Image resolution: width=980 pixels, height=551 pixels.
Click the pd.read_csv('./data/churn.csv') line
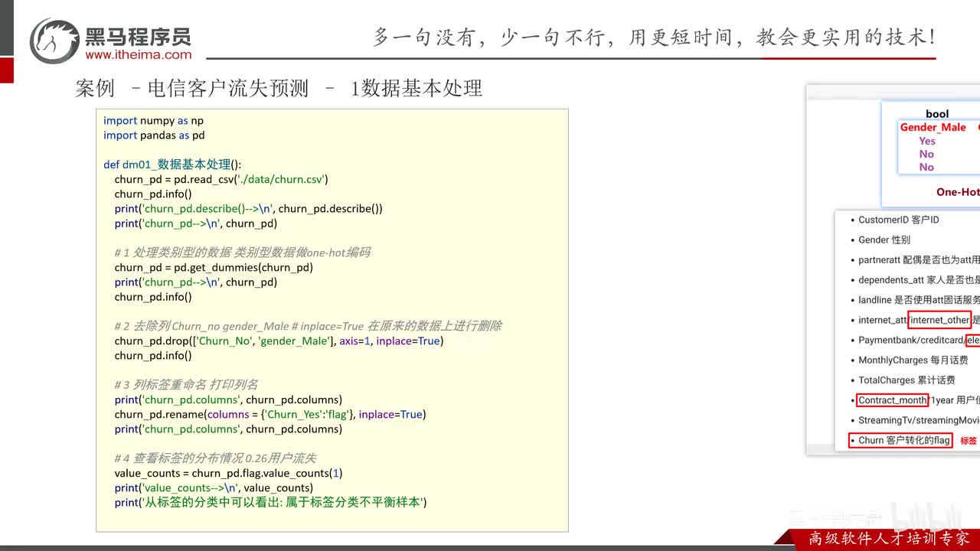(221, 179)
